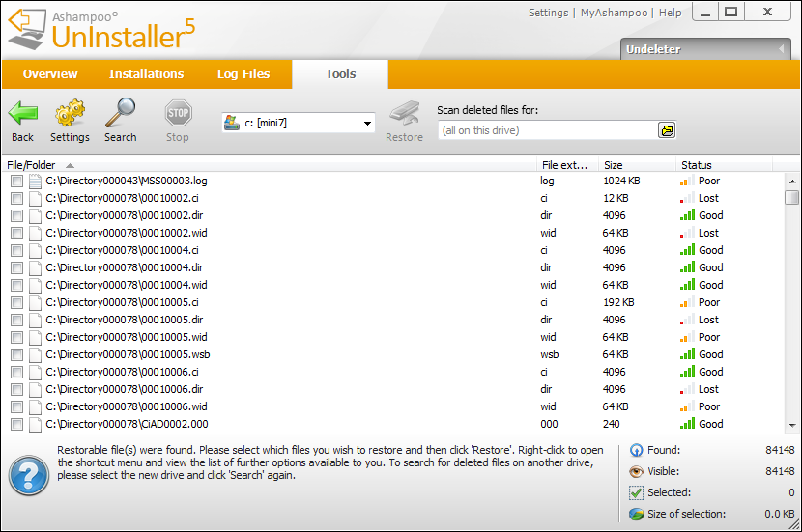The width and height of the screenshot is (802, 532).
Task: Select row C:\Directory000078\00010006.ci
Action: click(394, 372)
